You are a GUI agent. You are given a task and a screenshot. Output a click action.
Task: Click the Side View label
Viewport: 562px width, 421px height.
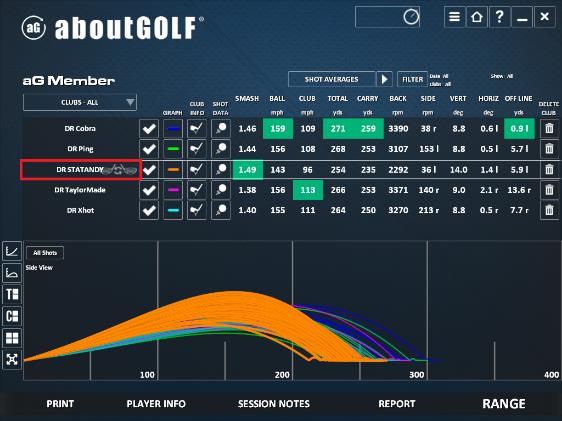pos(39,268)
